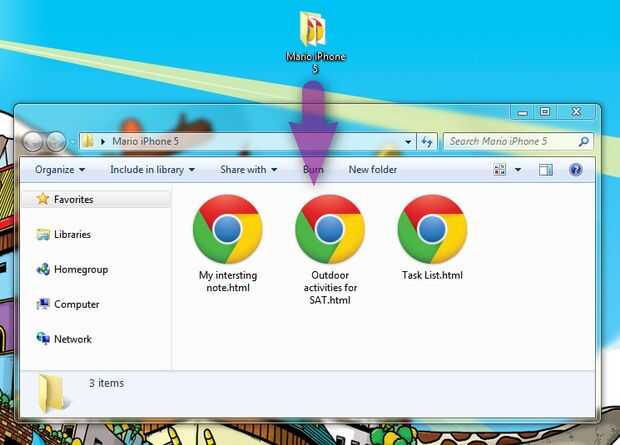The width and height of the screenshot is (620, 445).
Task: Click the Network icon in sidebar
Action: click(x=43, y=339)
